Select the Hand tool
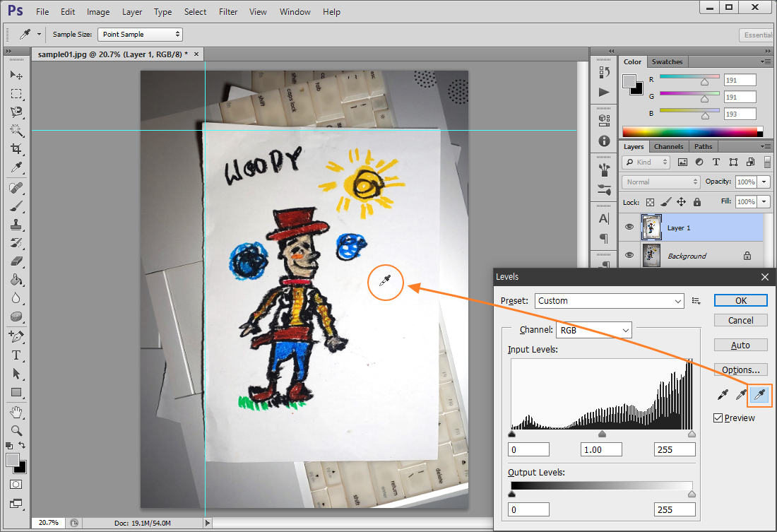Image resolution: width=777 pixels, height=532 pixels. coord(16,412)
